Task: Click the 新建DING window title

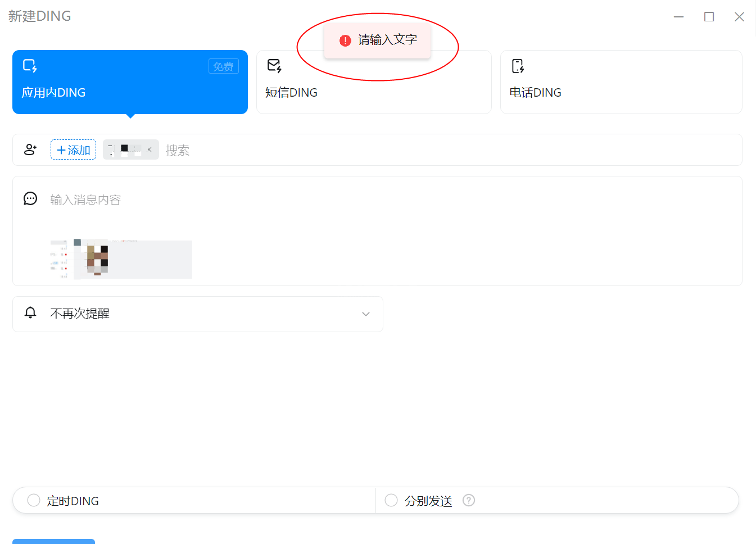Action: [x=39, y=16]
